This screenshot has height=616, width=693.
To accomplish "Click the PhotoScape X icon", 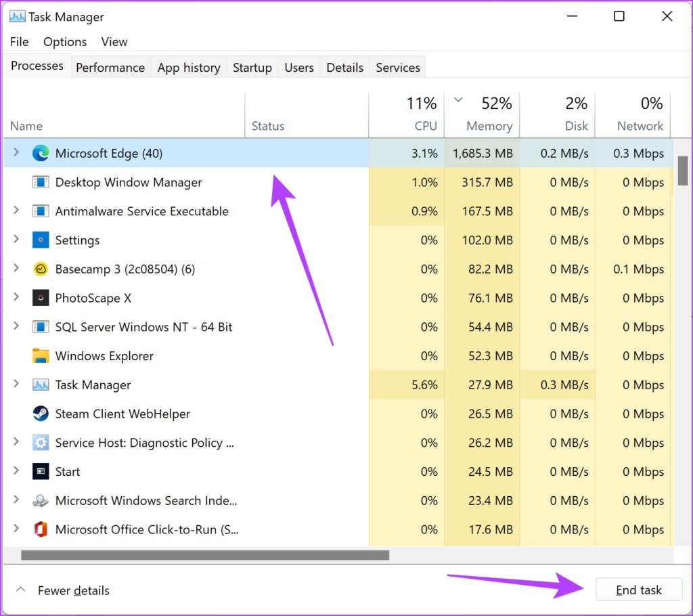I will (x=41, y=298).
